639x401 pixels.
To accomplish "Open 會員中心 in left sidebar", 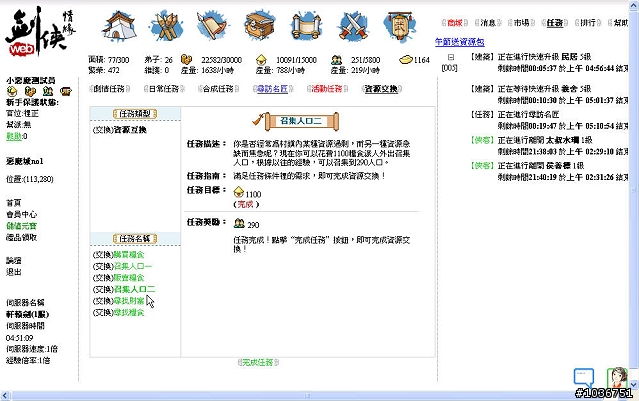I will (21, 214).
